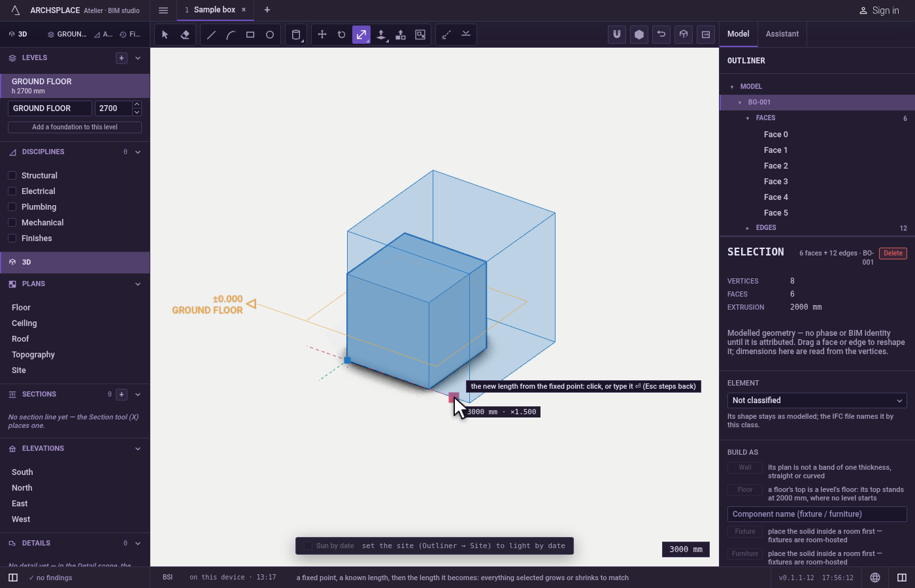Open the hamburger menu

coord(163,10)
